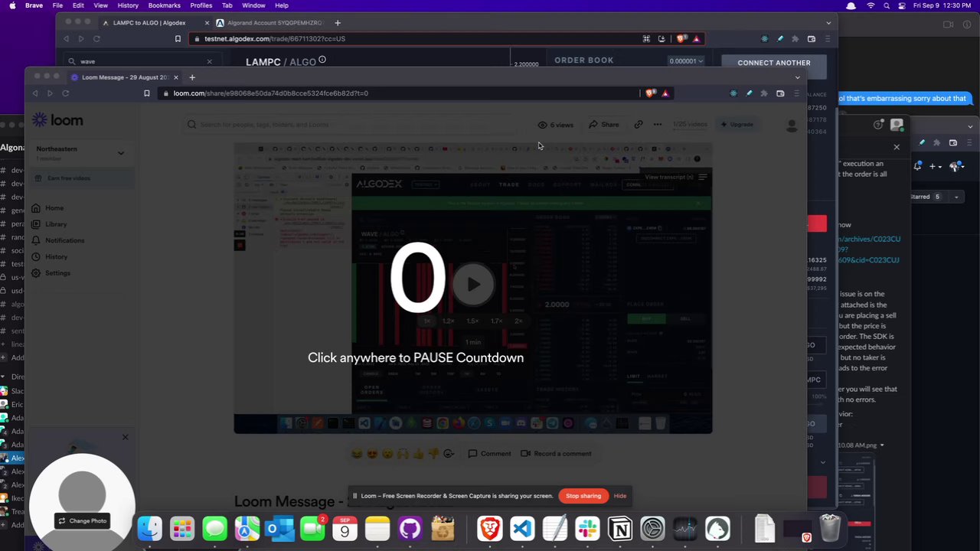Screen dimensions: 980x551
Task: Open Control Center in the menu bar
Action: (902, 5)
